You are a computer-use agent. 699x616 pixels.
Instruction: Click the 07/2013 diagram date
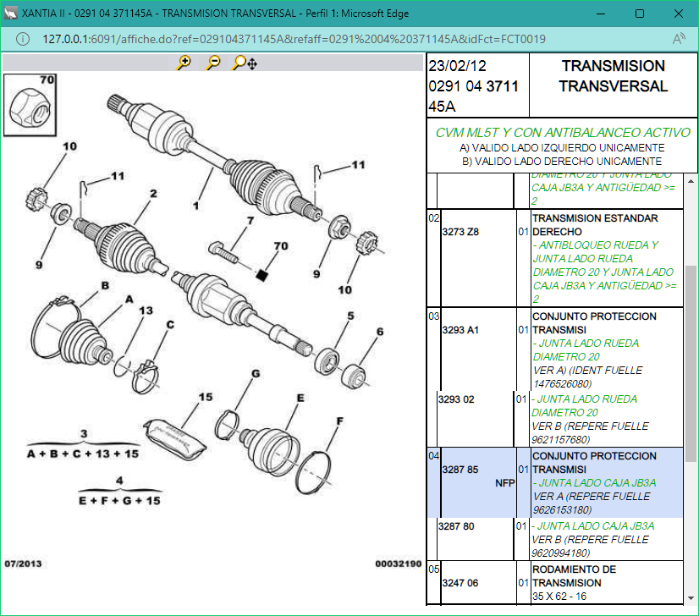[x=23, y=564]
